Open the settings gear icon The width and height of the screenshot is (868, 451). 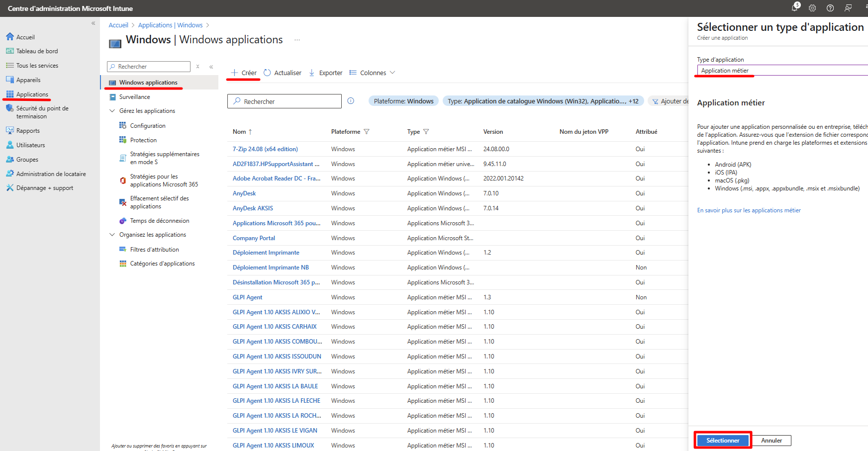812,8
